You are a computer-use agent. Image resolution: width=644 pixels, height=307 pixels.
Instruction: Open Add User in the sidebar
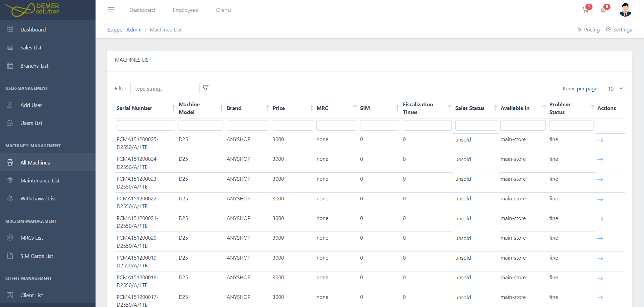[x=48, y=105]
